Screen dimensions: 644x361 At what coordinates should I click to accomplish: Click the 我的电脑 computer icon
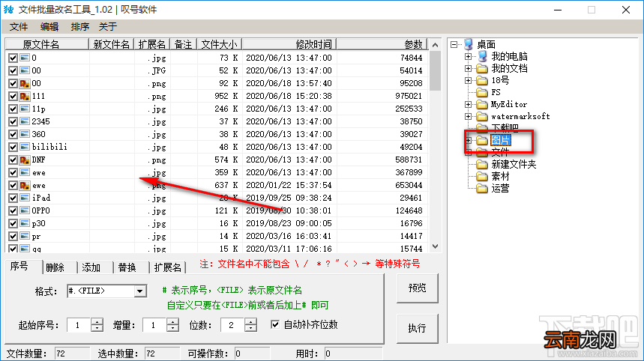pyautogui.click(x=482, y=56)
